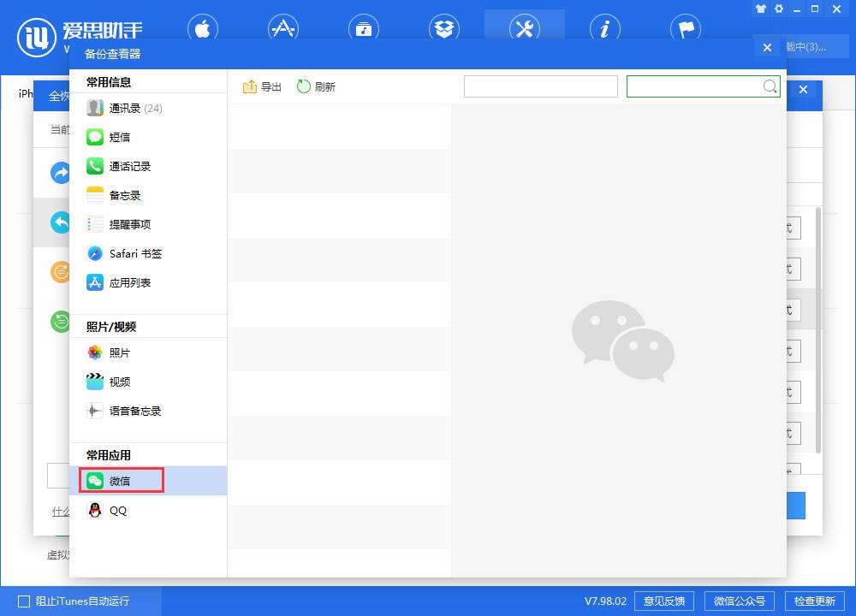Select Contacts 通讯录 in sidebar
Image resolution: width=856 pixels, height=616 pixels.
148,108
